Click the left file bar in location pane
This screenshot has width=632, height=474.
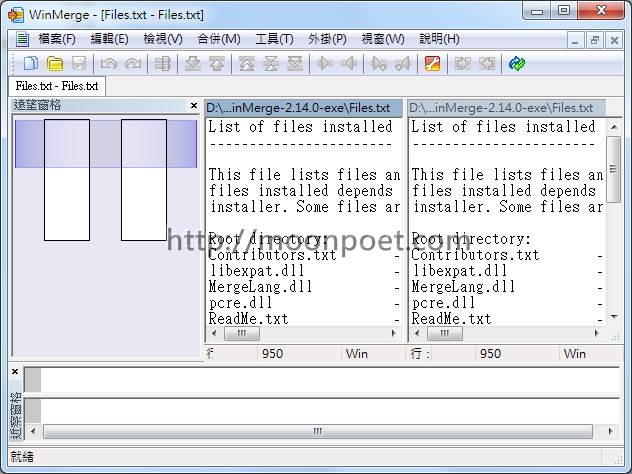(67, 180)
